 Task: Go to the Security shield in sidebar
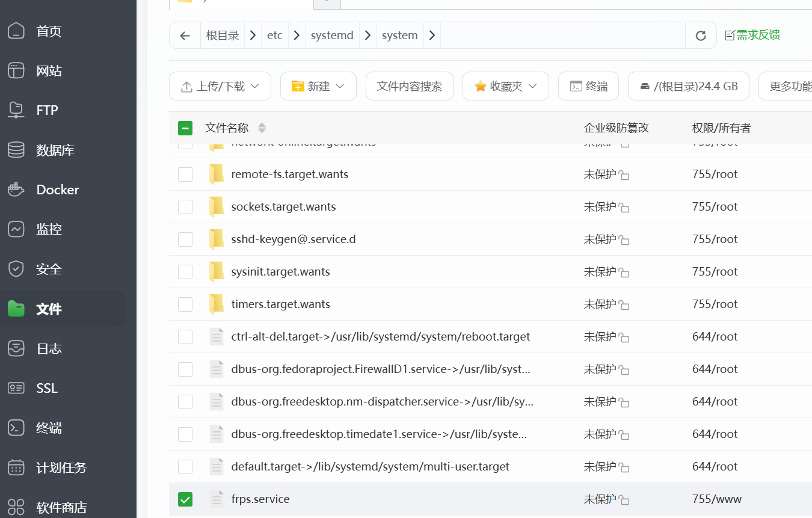point(16,269)
